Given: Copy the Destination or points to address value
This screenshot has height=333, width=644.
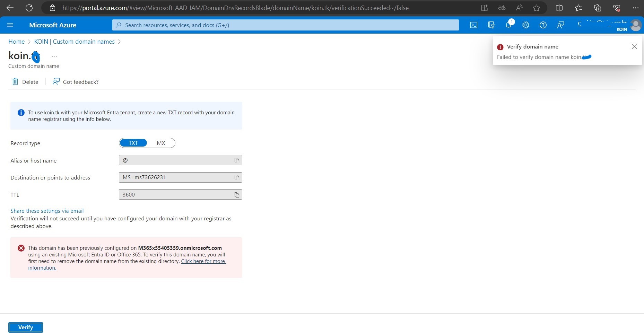Looking at the screenshot, I should pos(237,177).
